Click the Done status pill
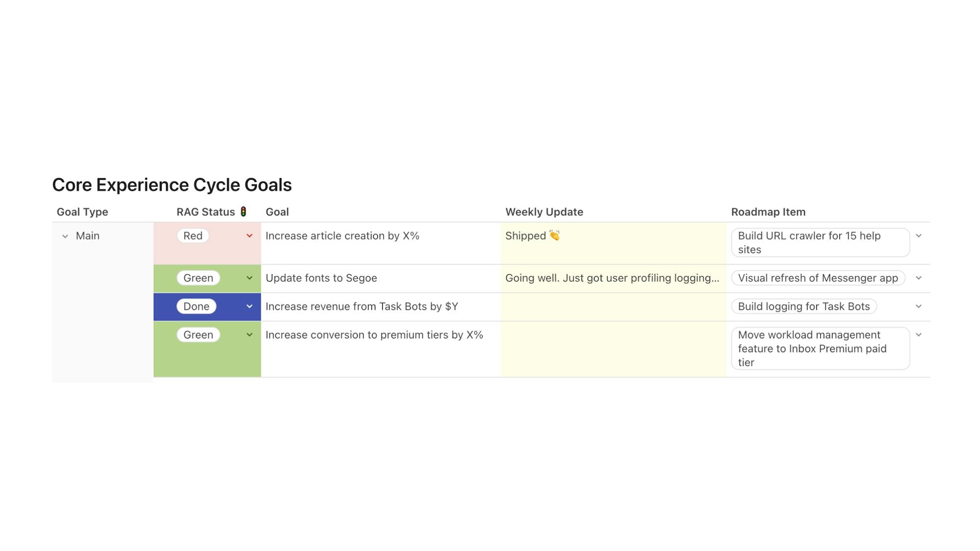 196,307
